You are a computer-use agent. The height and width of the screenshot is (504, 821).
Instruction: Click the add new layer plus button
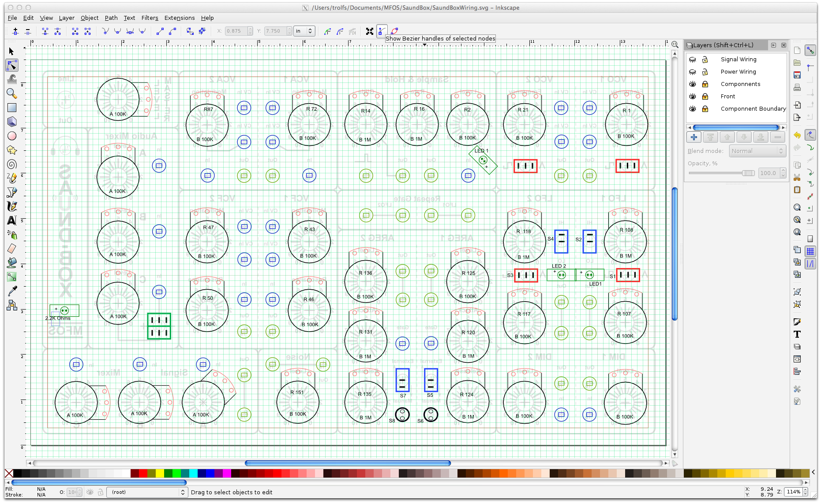pyautogui.click(x=694, y=137)
